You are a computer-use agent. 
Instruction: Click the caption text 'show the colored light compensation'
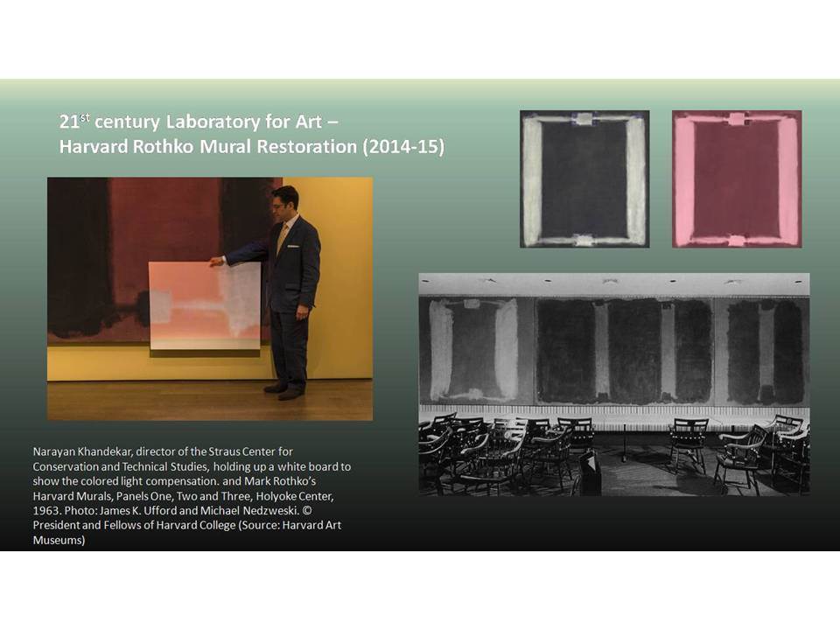click(124, 481)
